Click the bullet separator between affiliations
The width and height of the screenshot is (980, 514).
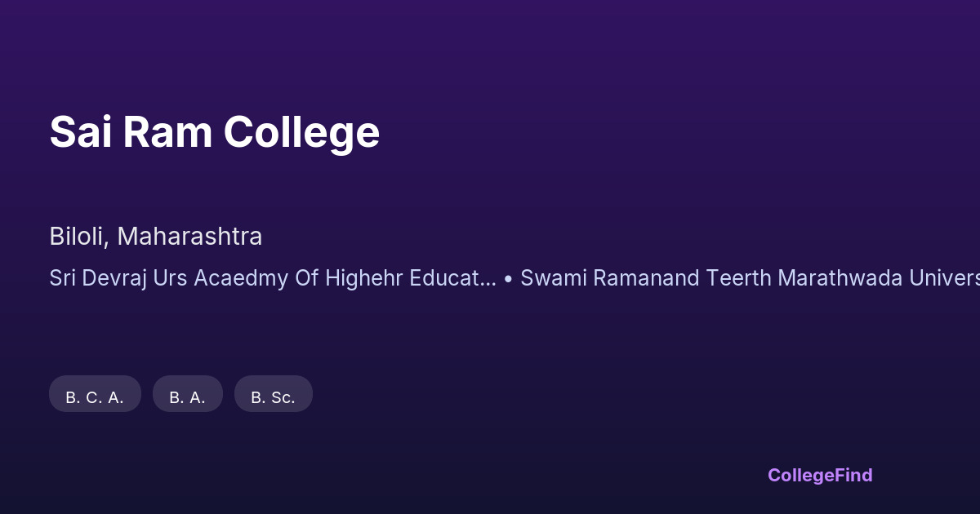(x=508, y=278)
